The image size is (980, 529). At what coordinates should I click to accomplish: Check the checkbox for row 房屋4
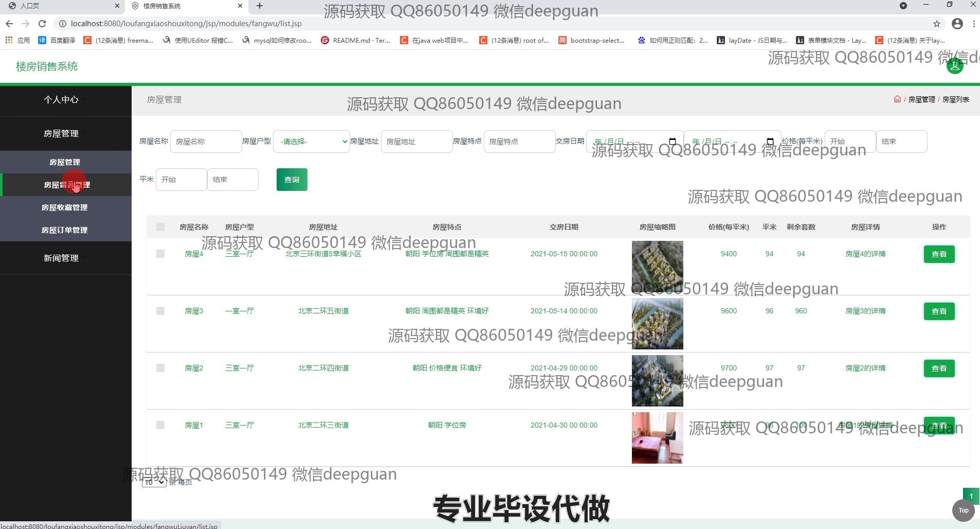click(160, 254)
